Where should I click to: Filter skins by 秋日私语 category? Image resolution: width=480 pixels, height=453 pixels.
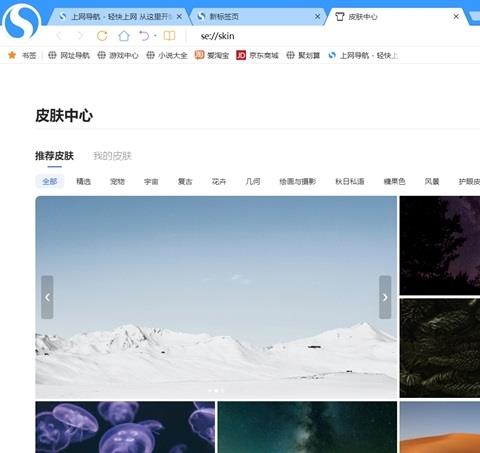coord(350,181)
